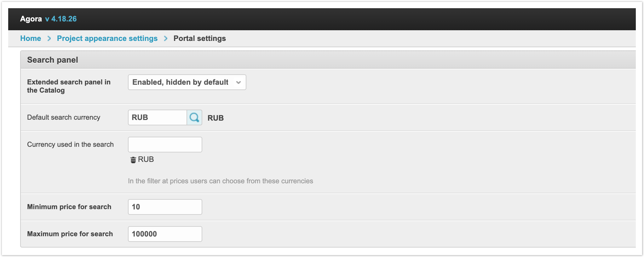Go to the Home breadcrumb link
Image resolution: width=644 pixels, height=257 pixels.
(x=31, y=38)
